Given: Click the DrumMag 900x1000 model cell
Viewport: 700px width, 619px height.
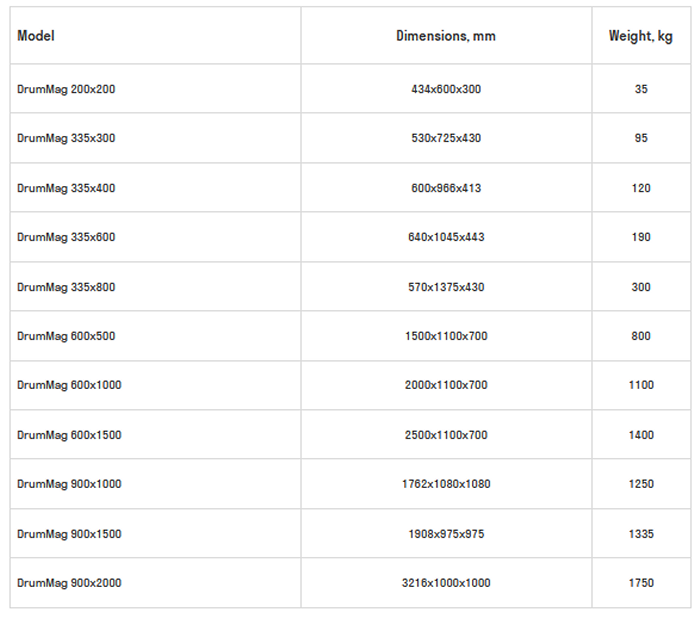Looking at the screenshot, I should pos(69,484).
